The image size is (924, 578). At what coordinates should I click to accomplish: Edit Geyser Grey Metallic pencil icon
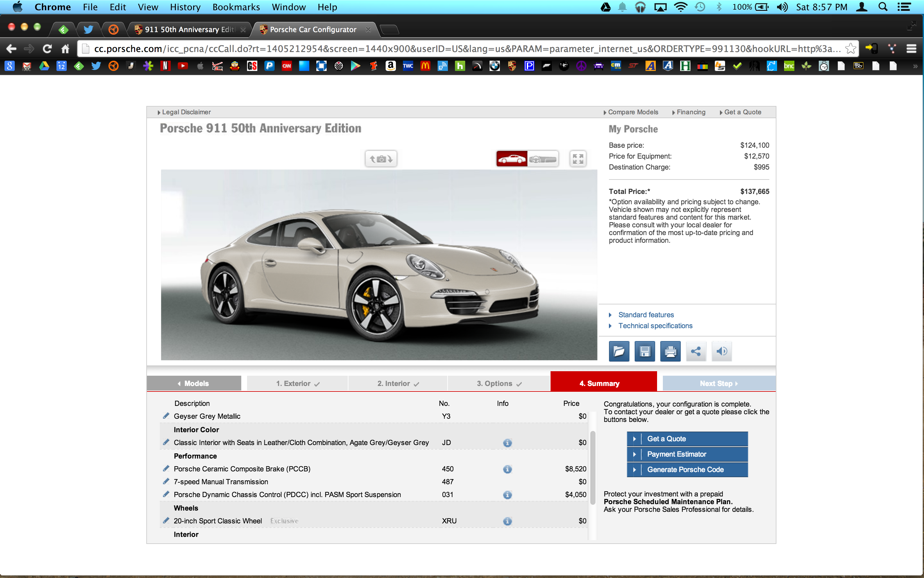[x=166, y=416]
